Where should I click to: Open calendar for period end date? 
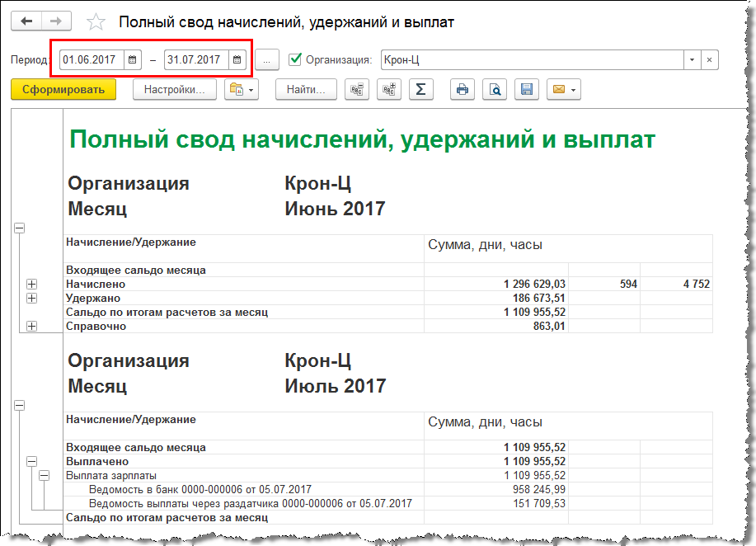click(x=237, y=60)
